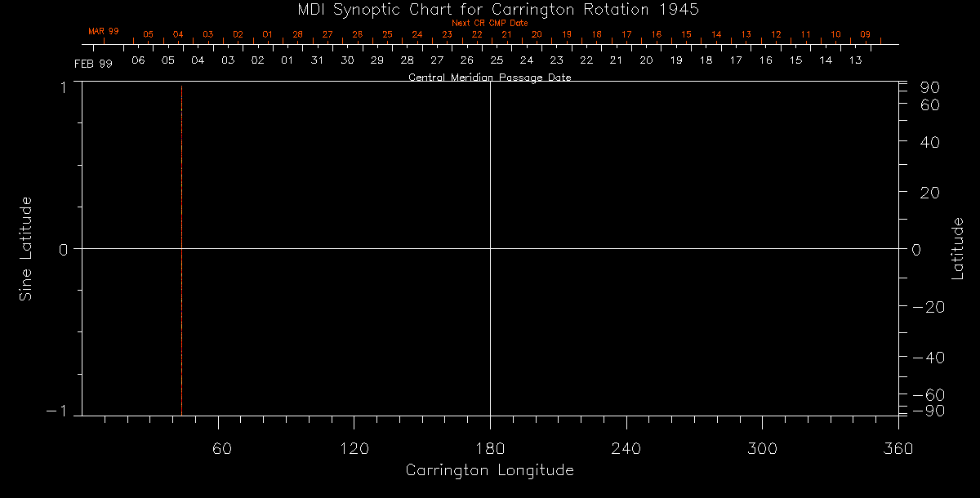The width and height of the screenshot is (980, 498).
Task: Click the Carrington Longitude axis label
Action: [489, 470]
